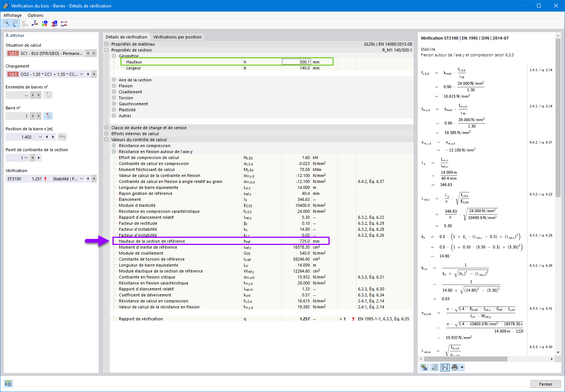The width and height of the screenshot is (565, 392).
Task: Expand the Autres node
Action: pos(114,116)
